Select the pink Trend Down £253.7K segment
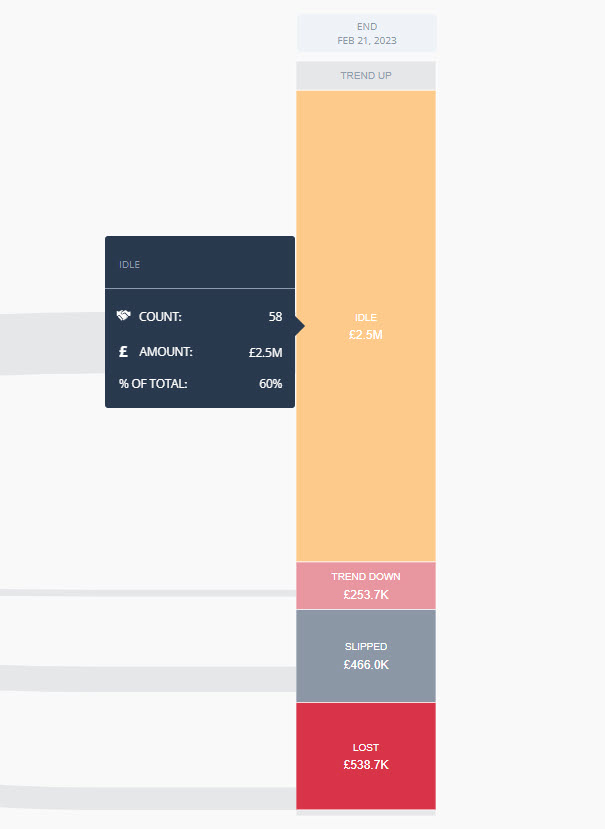The image size is (605, 829). [366, 586]
